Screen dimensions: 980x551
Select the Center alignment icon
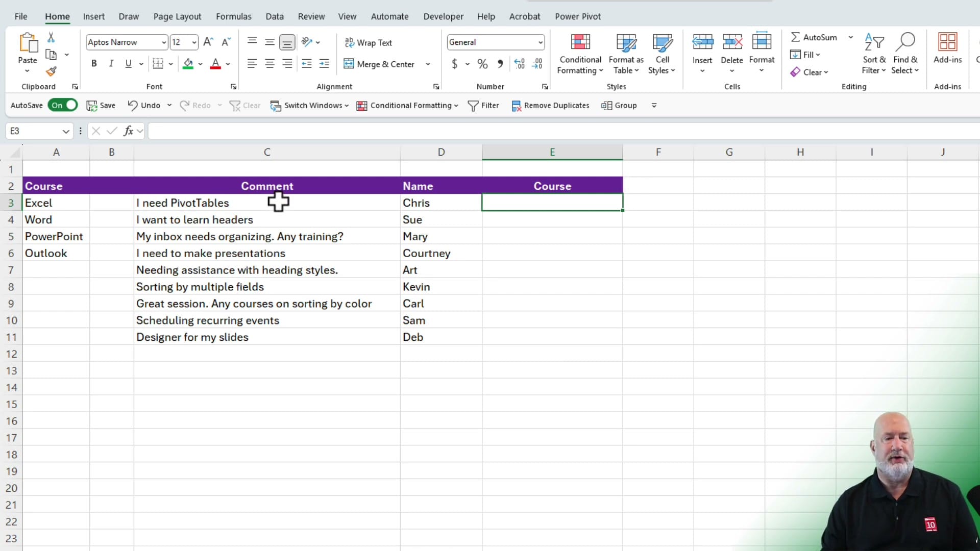[x=270, y=63]
